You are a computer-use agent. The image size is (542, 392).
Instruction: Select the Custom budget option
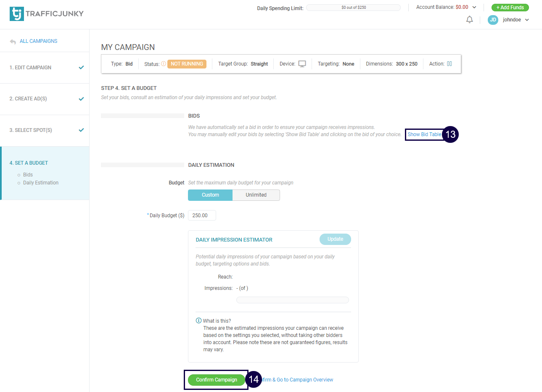click(x=210, y=195)
